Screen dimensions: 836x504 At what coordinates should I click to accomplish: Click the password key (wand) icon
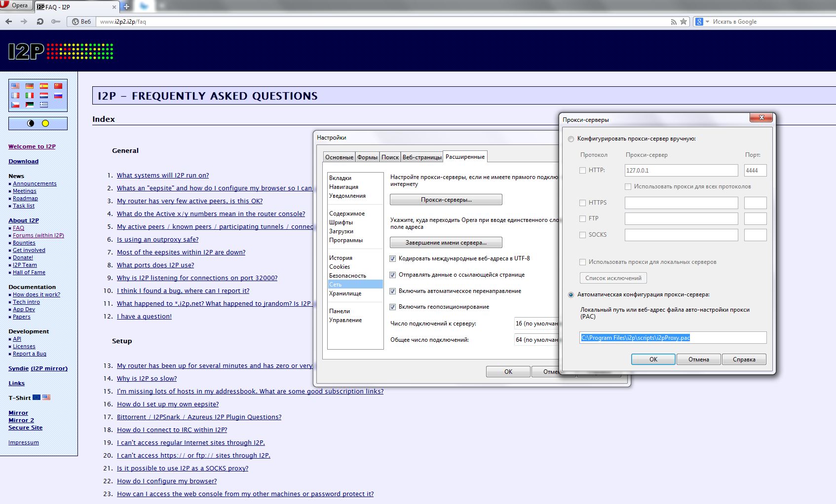point(56,22)
